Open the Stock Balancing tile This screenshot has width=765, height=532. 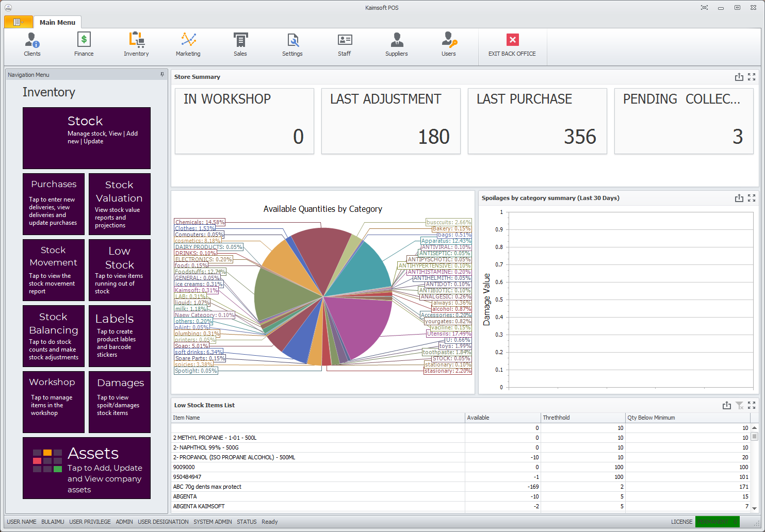point(54,336)
